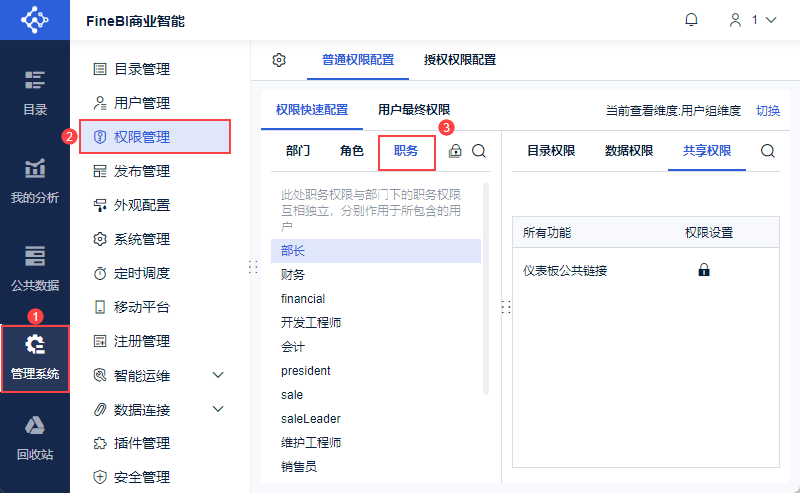Viewport: 800px width, 493px height.
Task: Expand the 数据连接 menu
Action: pos(219,409)
